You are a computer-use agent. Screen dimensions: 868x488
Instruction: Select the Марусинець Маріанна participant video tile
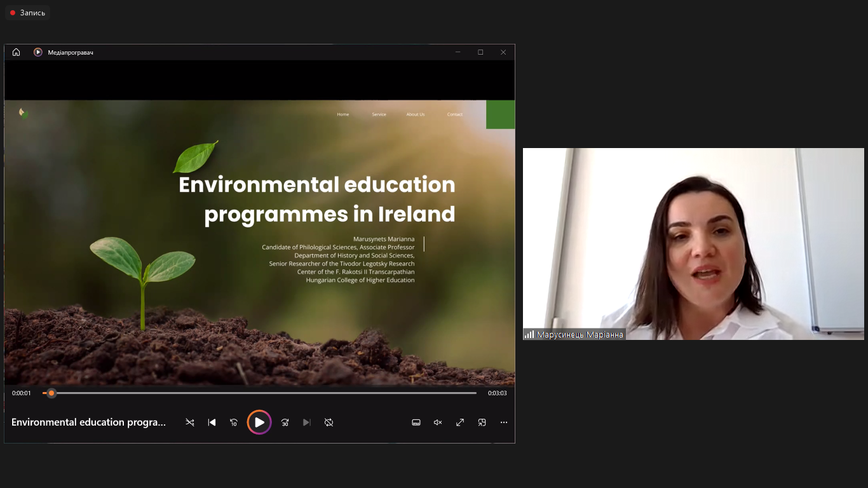tap(693, 244)
